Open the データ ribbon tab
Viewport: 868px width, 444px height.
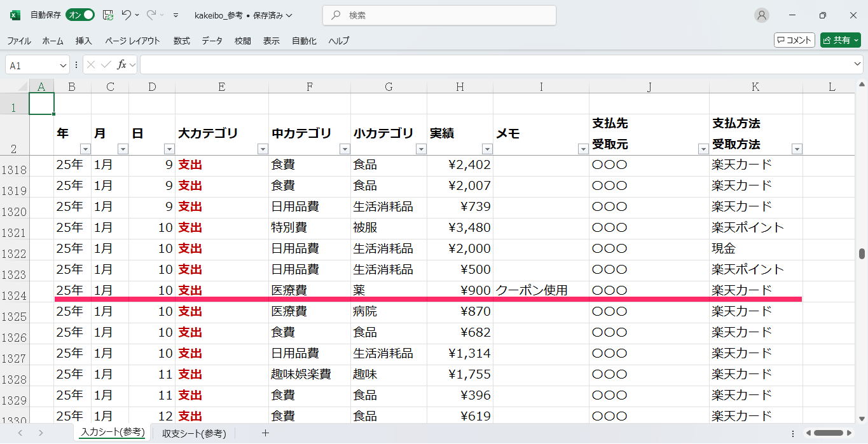point(212,41)
